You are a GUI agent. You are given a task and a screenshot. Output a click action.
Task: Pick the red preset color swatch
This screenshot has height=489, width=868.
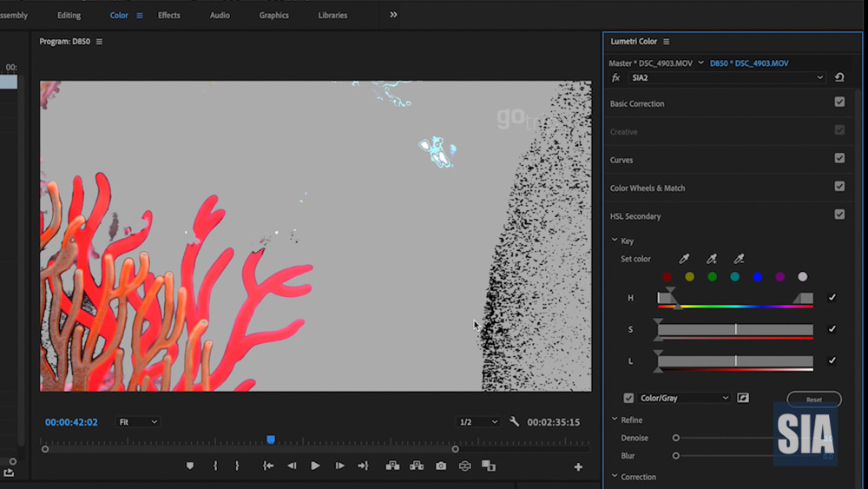667,276
